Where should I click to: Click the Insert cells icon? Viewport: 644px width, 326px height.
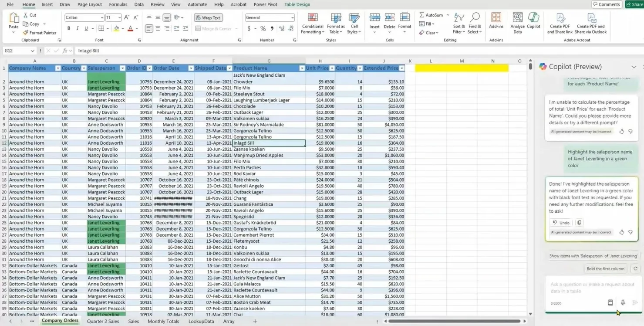coord(374,17)
